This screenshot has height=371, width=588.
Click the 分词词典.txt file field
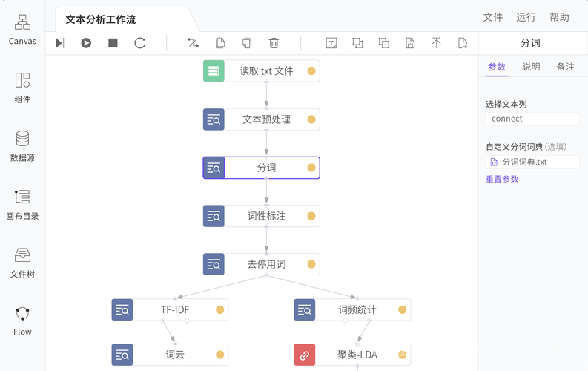532,162
